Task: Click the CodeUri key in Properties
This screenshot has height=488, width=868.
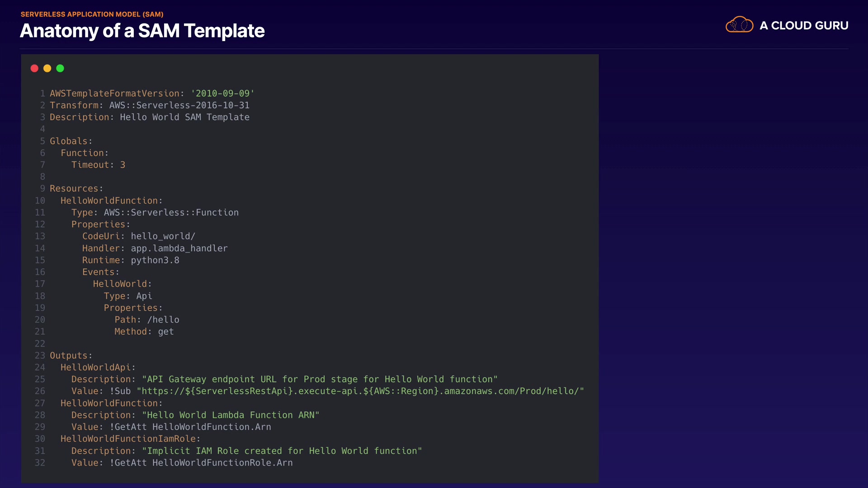Action: 101,236
